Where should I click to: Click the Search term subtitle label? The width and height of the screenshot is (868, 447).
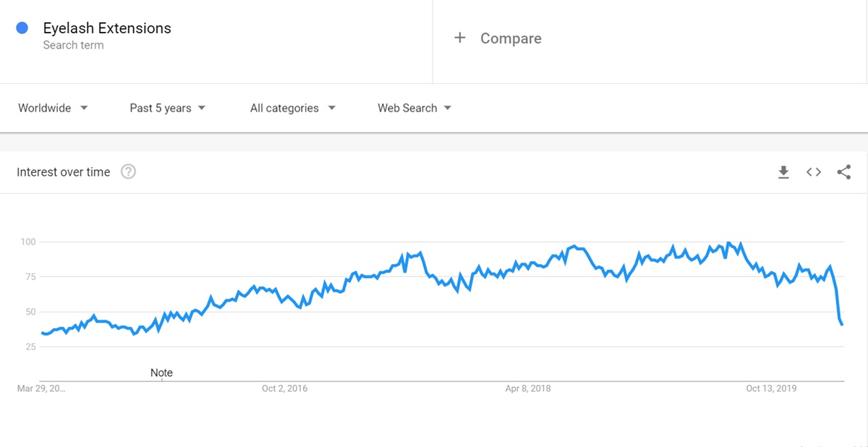coord(73,45)
